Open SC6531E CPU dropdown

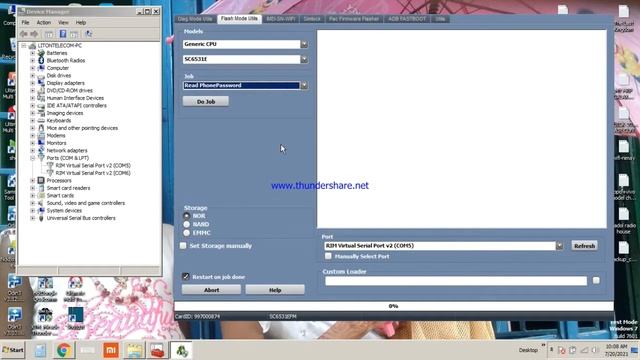tap(304, 59)
